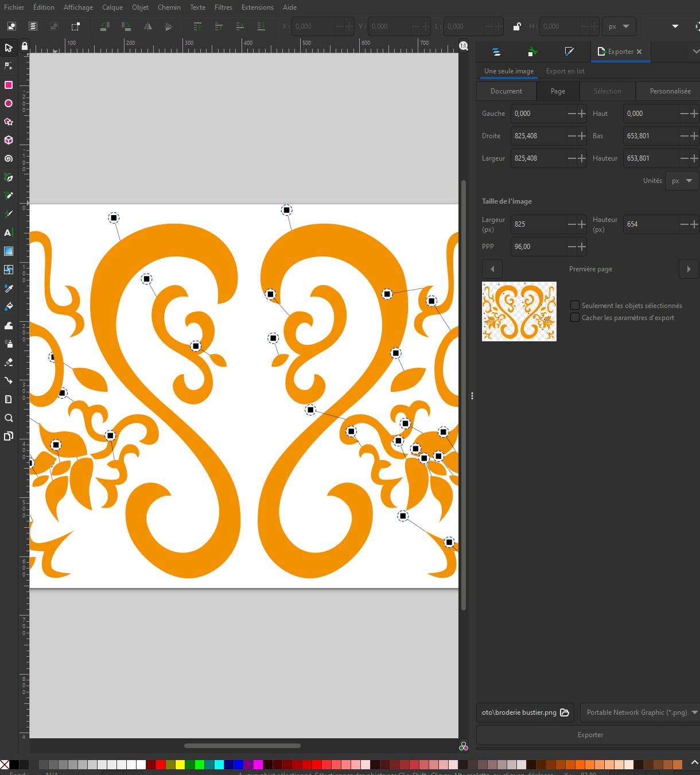Pick the yellow swatch in the palette

180,765
